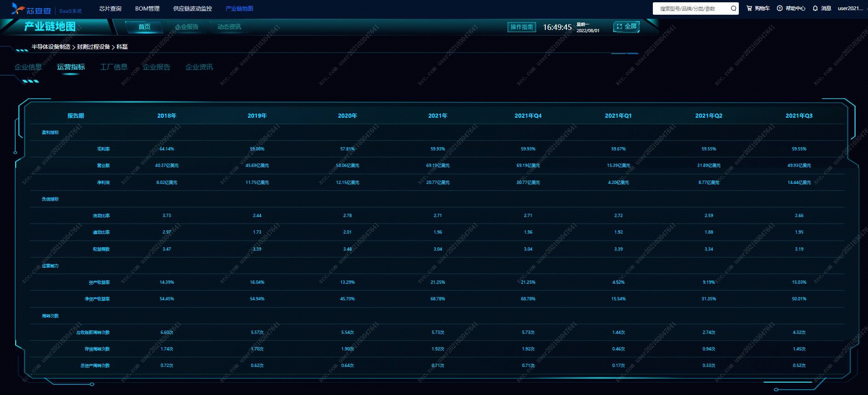Click the 2021年Q4 column header
This screenshot has width=868, height=395.
(528, 116)
